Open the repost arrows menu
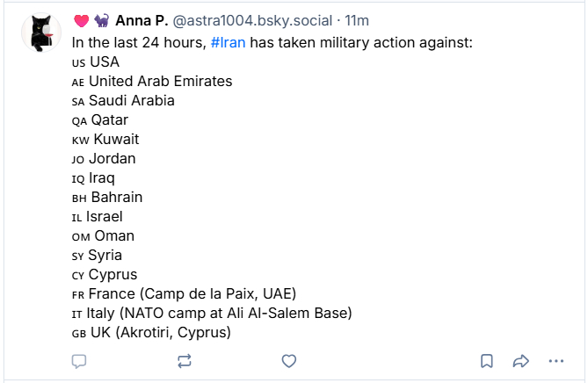The height and width of the screenshot is (383, 588). 185,361
